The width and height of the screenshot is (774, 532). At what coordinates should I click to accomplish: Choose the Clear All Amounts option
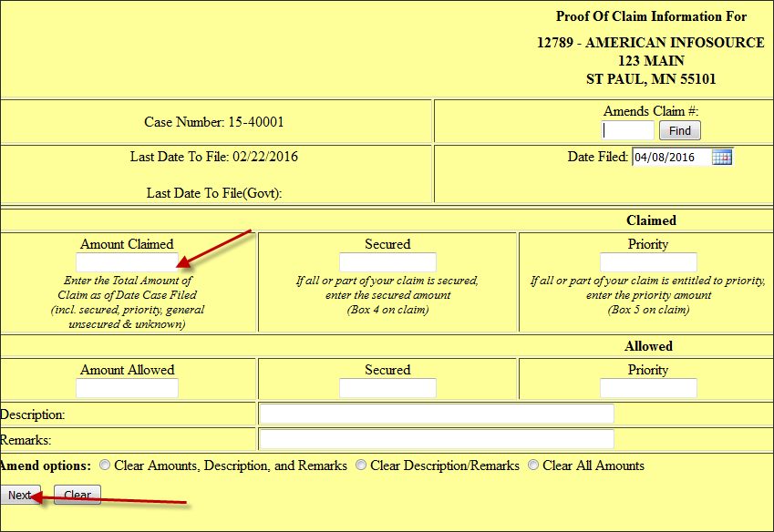coord(533,465)
